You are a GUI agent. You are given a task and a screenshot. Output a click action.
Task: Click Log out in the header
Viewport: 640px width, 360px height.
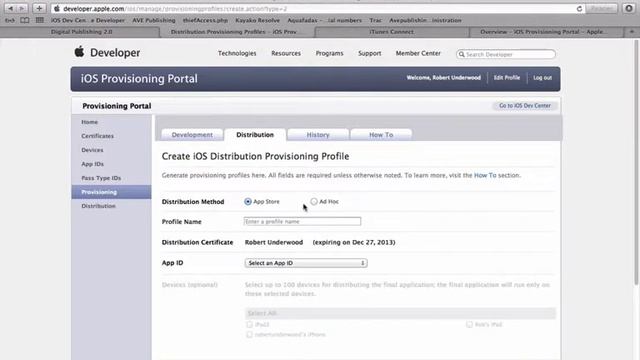point(542,78)
